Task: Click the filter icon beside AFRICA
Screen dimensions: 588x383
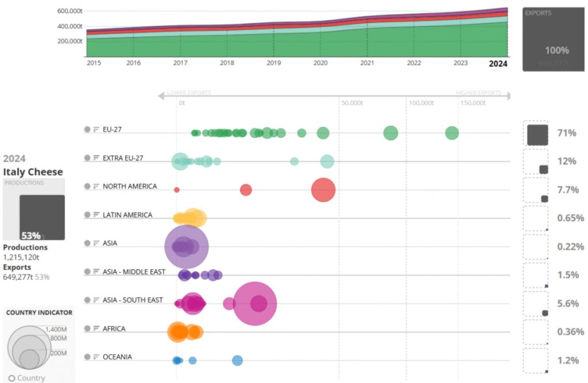Action: [95, 328]
